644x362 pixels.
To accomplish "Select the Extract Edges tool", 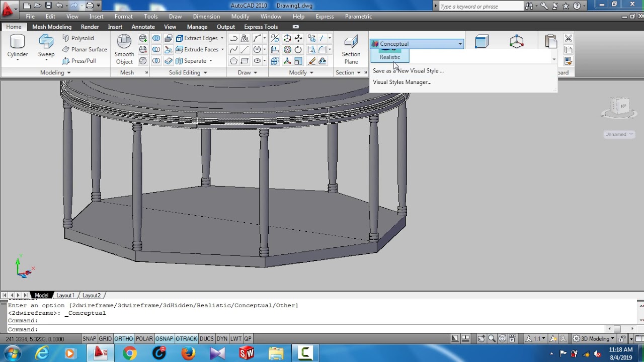I will coord(196,38).
